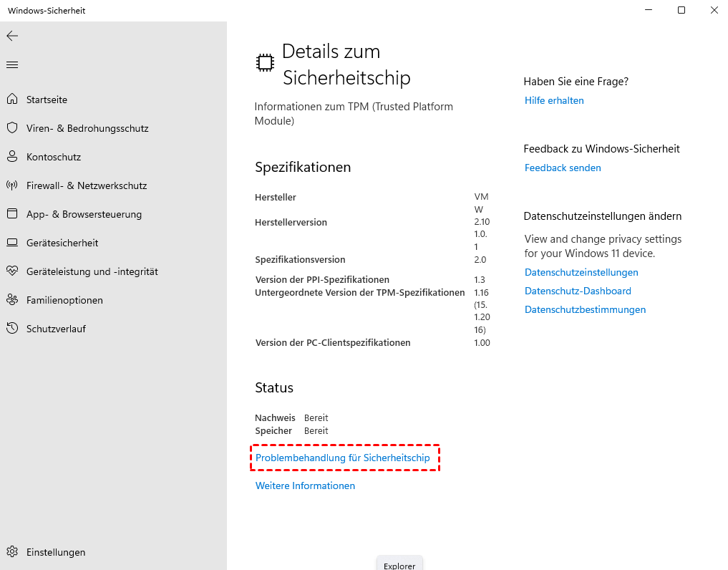Click the Spezifikationen heading

coord(303,168)
